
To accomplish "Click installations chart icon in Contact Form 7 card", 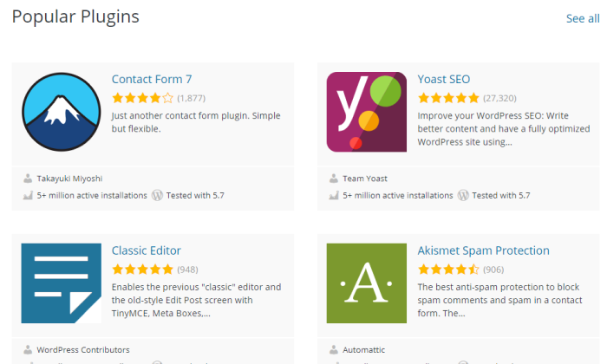I will coord(28,195).
